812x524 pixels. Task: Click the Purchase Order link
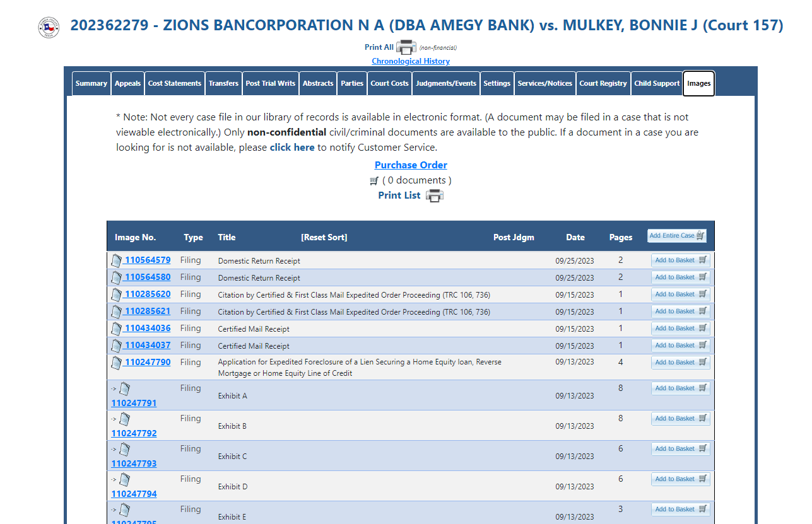(411, 165)
